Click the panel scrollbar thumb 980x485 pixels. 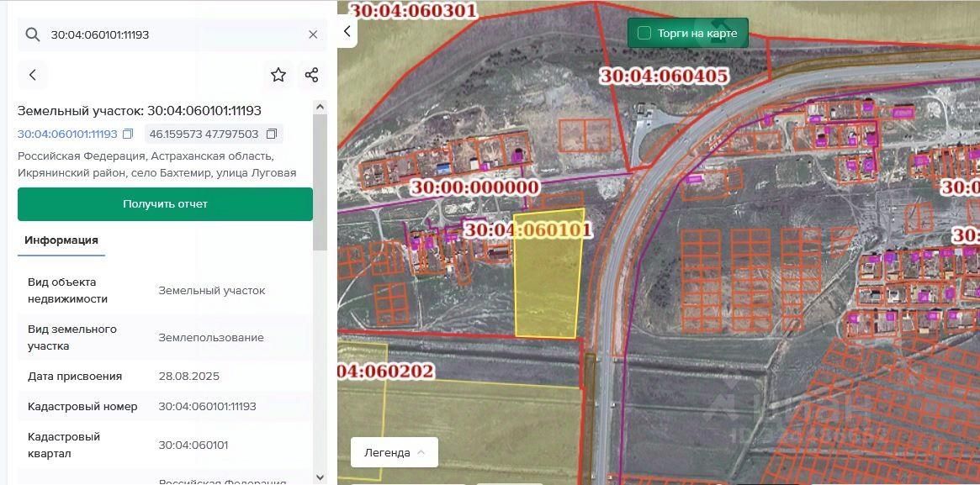320,182
